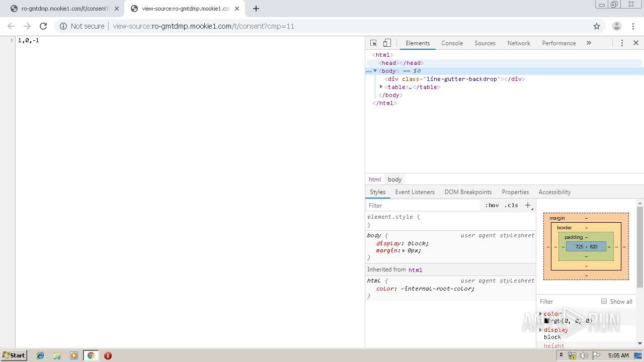Screen dimensions: 644x362
Task: Switch to the Sources tab
Action: coord(485,43)
